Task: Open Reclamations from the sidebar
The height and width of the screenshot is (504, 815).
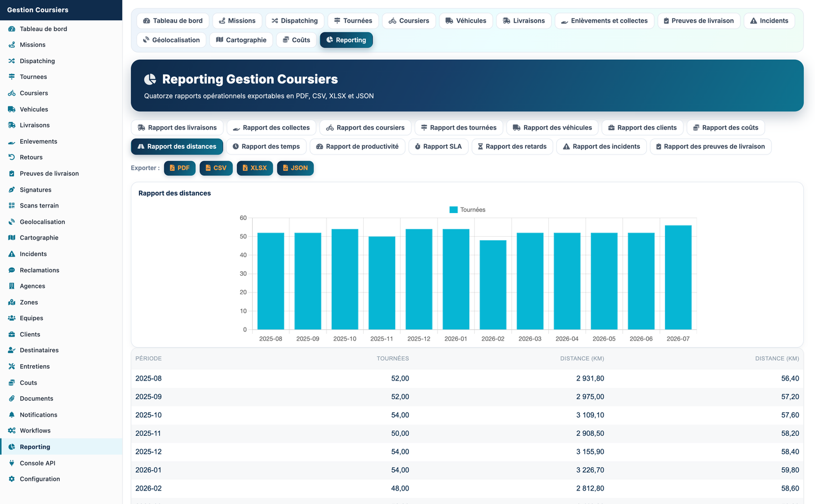Action: coord(39,271)
